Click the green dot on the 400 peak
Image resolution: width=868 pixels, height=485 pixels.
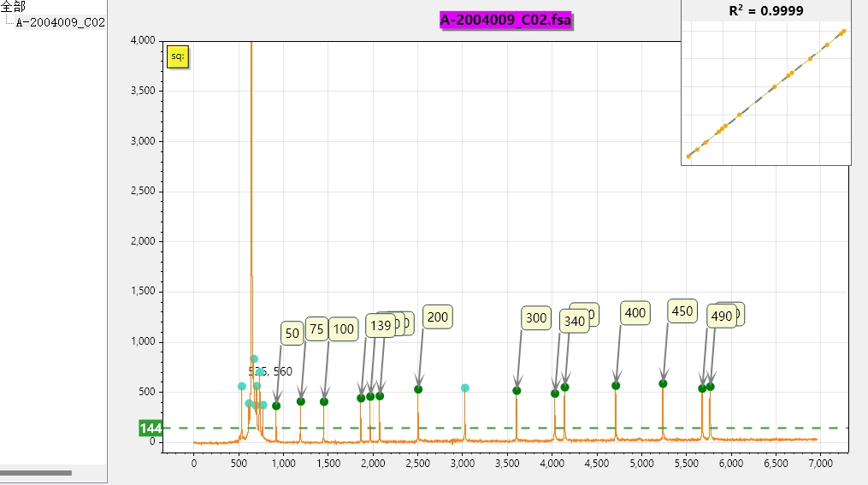click(x=616, y=386)
